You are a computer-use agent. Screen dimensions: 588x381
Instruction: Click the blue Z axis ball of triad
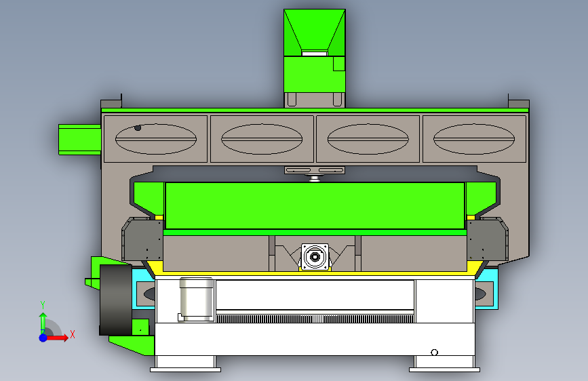(43, 338)
